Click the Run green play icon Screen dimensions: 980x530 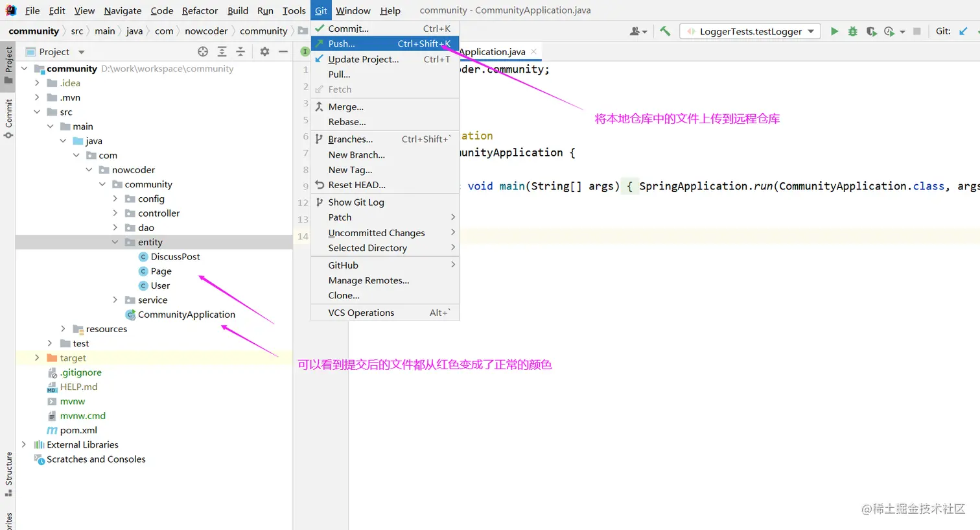tap(834, 31)
